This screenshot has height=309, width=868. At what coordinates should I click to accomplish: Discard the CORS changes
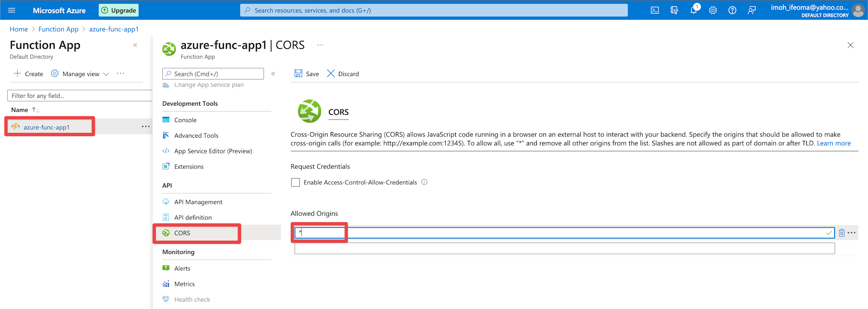(343, 74)
